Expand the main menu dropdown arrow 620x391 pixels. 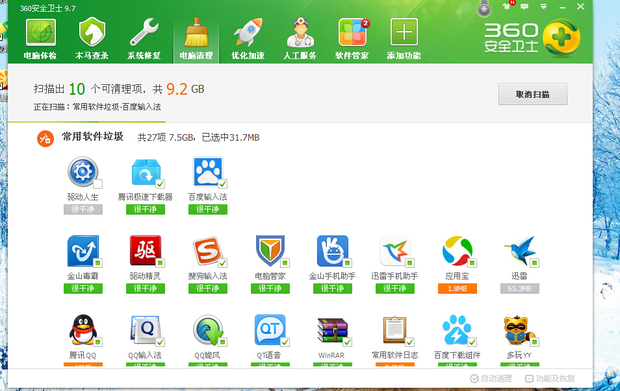[544, 6]
